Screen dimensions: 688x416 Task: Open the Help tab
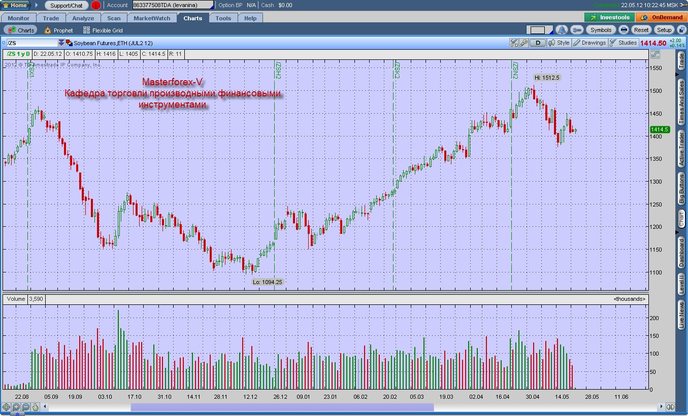point(250,18)
